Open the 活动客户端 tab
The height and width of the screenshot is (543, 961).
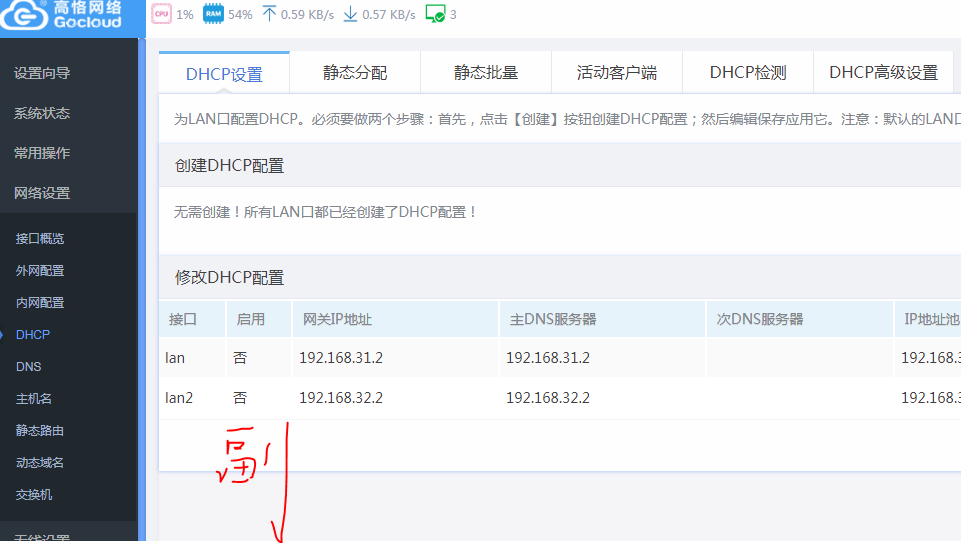[617, 73]
